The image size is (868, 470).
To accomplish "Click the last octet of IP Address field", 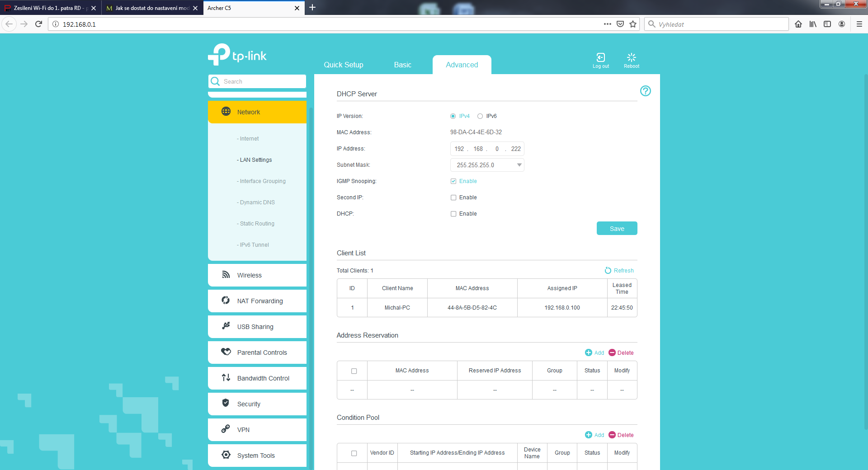I will 516,149.
